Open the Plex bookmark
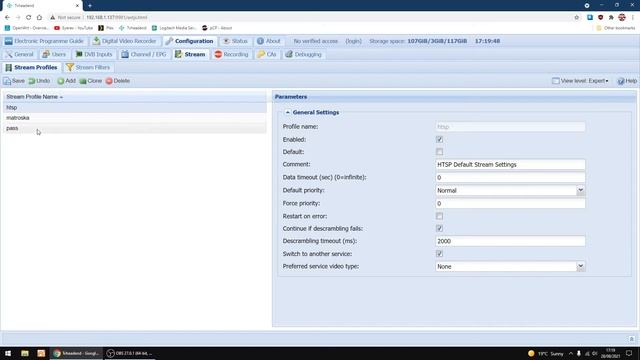 pyautogui.click(x=106, y=28)
